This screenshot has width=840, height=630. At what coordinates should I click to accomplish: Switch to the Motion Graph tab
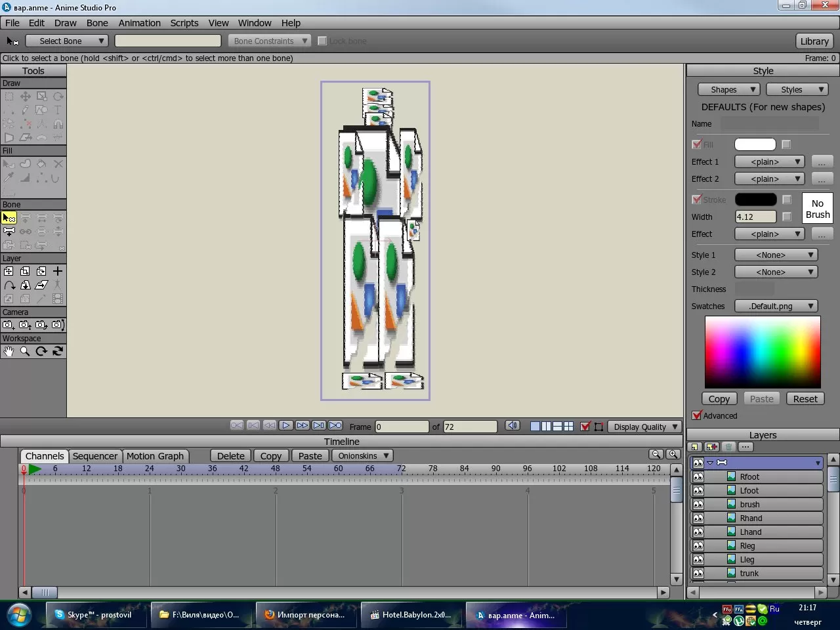click(155, 456)
